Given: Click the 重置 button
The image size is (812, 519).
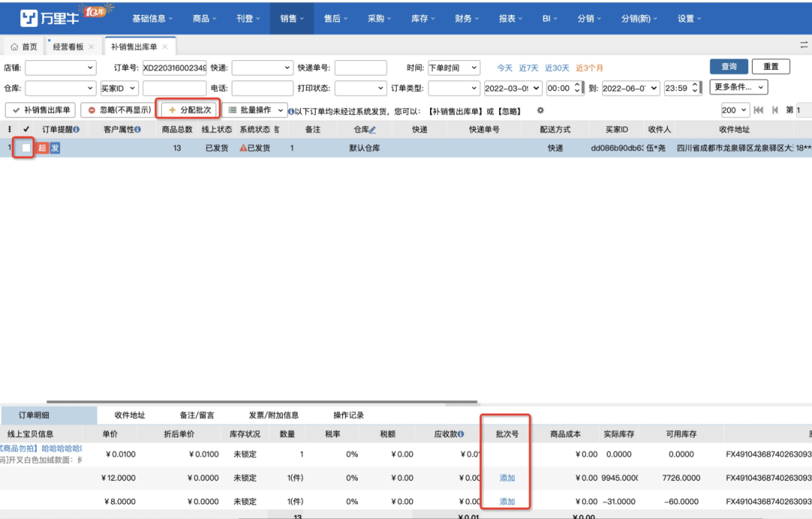Looking at the screenshot, I should pyautogui.click(x=771, y=67).
